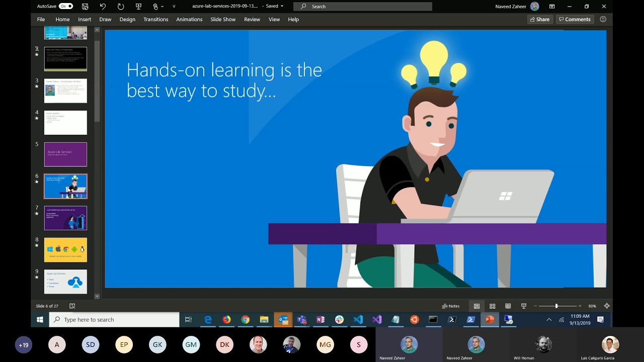Open Outlook from taskbar
644x362 pixels.
(x=283, y=319)
